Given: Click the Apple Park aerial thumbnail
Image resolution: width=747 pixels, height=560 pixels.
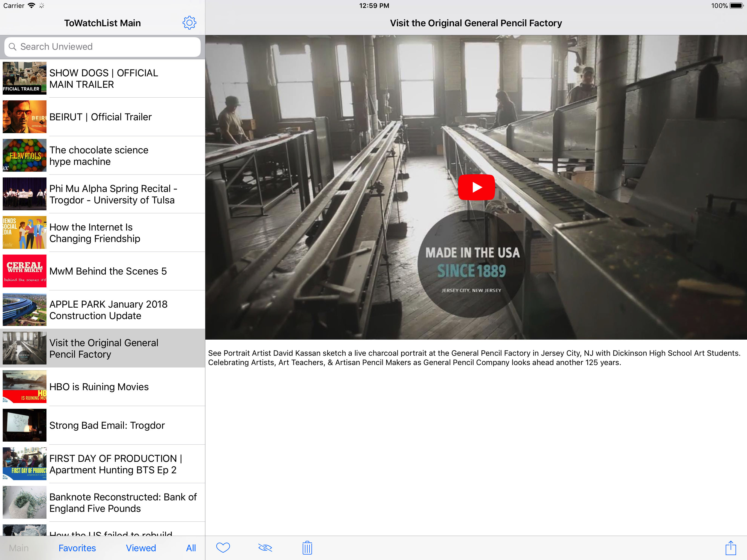Looking at the screenshot, I should tap(25, 309).
